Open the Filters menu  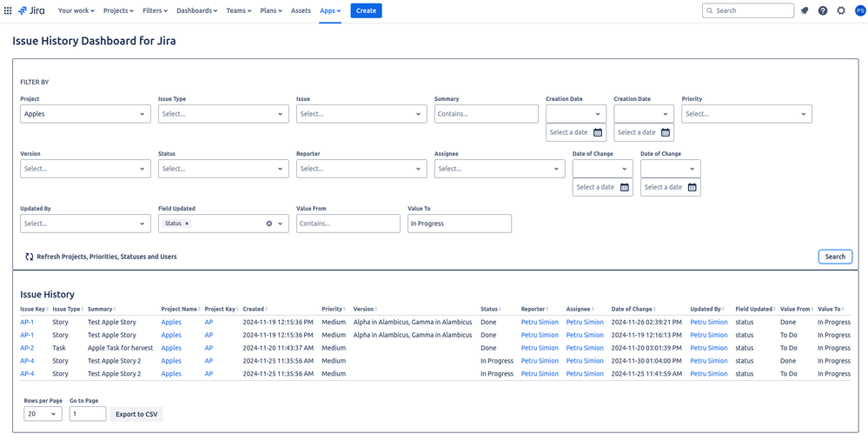[x=156, y=10]
